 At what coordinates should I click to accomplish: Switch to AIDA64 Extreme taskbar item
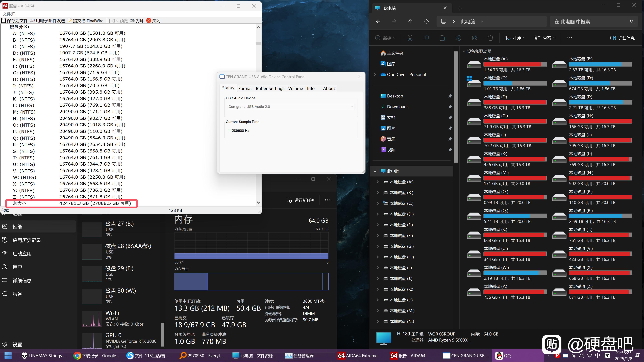[x=358, y=355]
